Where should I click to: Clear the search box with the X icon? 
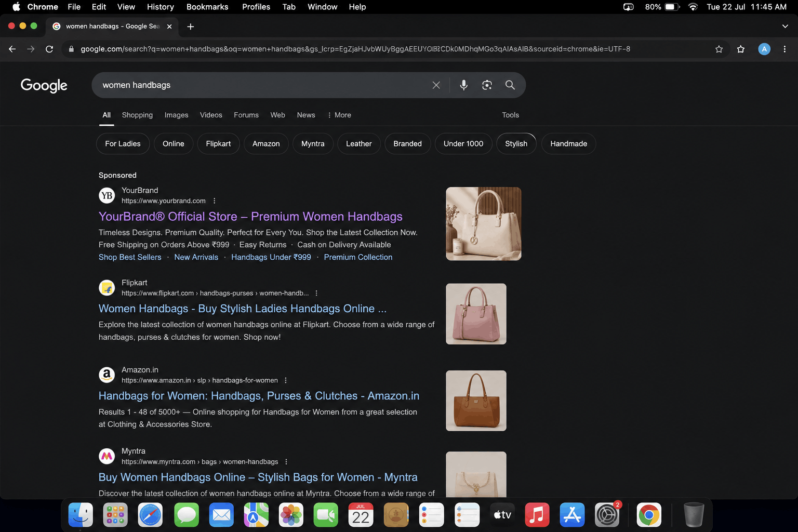pos(436,85)
